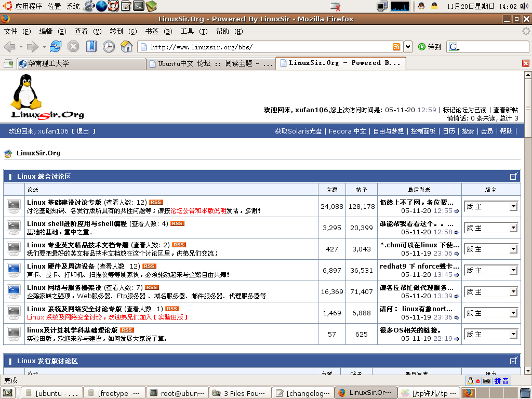532x399 pixels.
Task: Collapse the Linux 综合讨论区 section
Action: pos(514,176)
